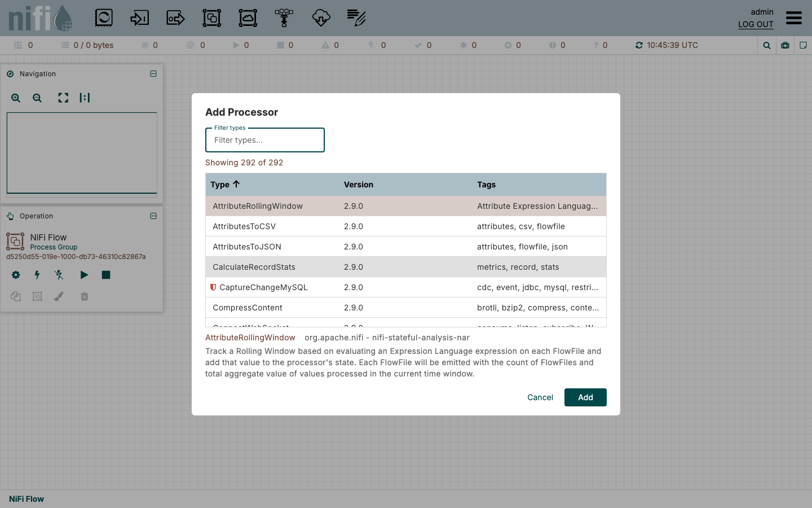The width and height of the screenshot is (812, 508).
Task: Sort by the Version column header
Action: click(359, 185)
